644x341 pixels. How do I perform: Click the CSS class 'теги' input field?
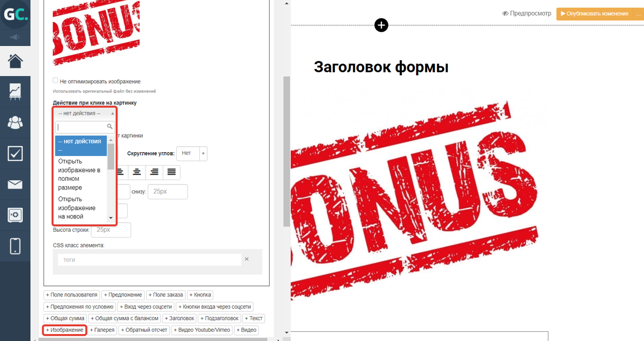point(149,260)
